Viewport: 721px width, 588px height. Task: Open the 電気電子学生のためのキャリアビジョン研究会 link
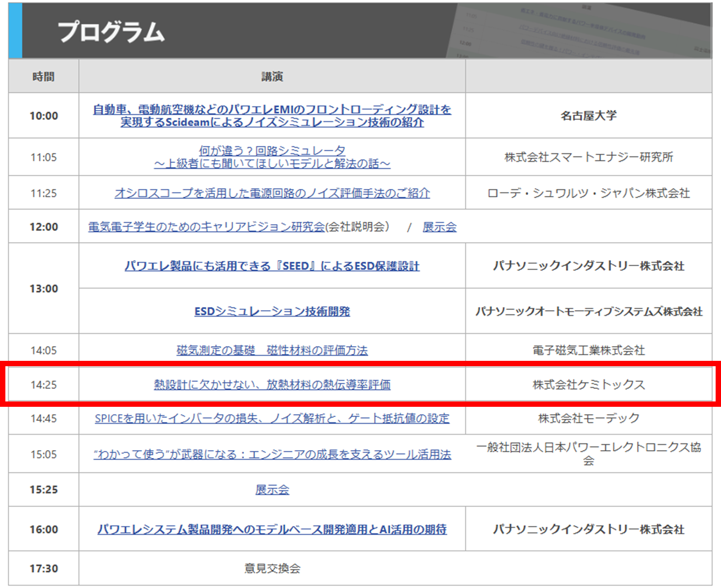[x=206, y=227]
